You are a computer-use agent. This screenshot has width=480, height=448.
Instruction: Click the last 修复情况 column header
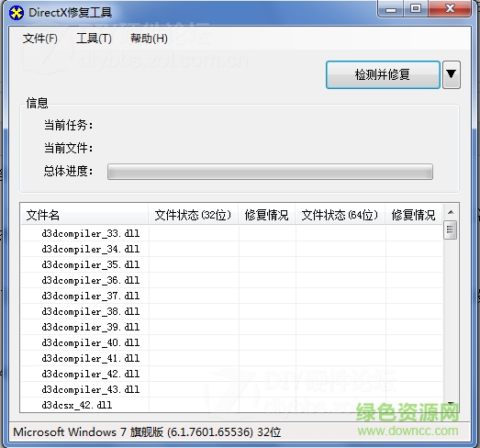pyautogui.click(x=414, y=215)
